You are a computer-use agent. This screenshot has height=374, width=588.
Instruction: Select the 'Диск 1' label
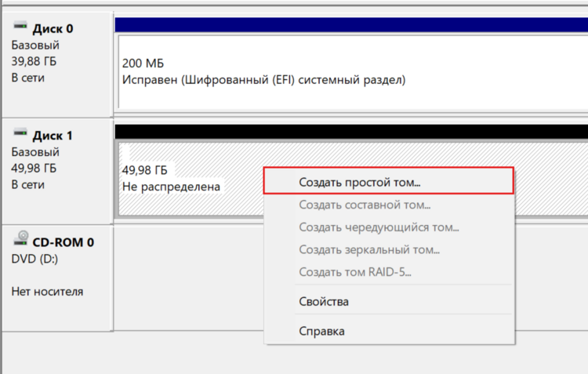(53, 136)
